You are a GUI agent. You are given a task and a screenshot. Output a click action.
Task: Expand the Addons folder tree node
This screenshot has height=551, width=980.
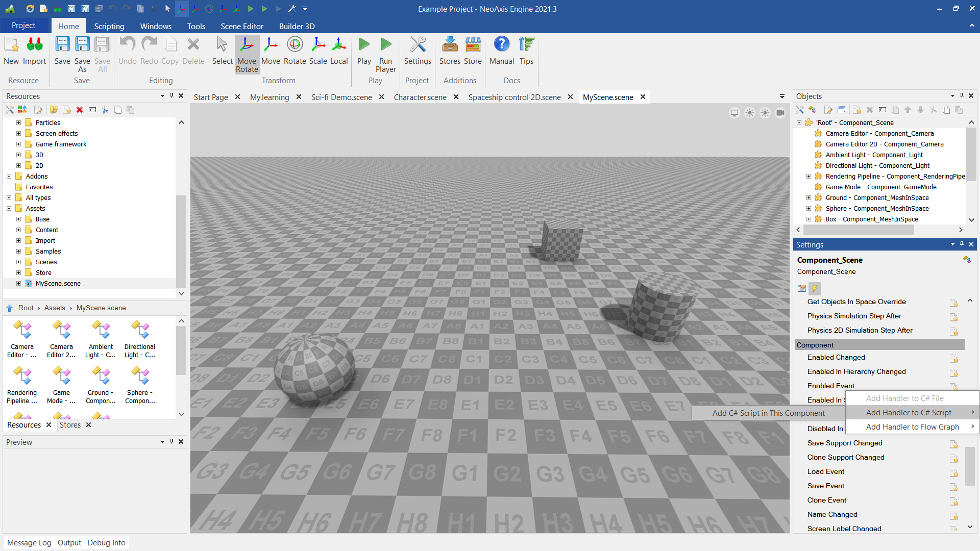[x=9, y=177]
